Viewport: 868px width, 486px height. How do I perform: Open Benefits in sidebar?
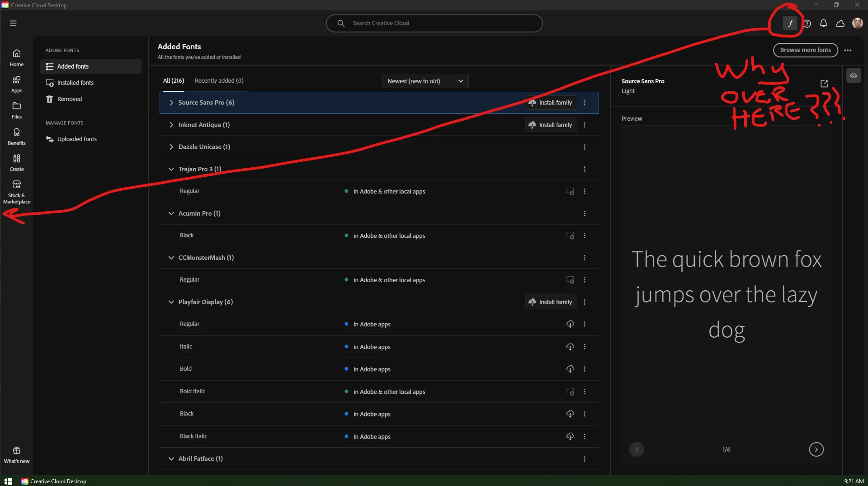click(x=17, y=137)
